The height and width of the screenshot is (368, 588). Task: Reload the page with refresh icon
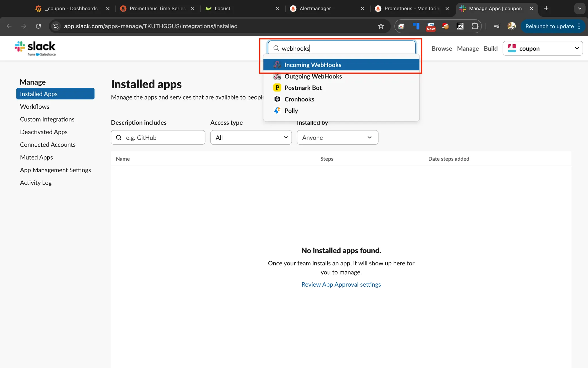pyautogui.click(x=38, y=26)
